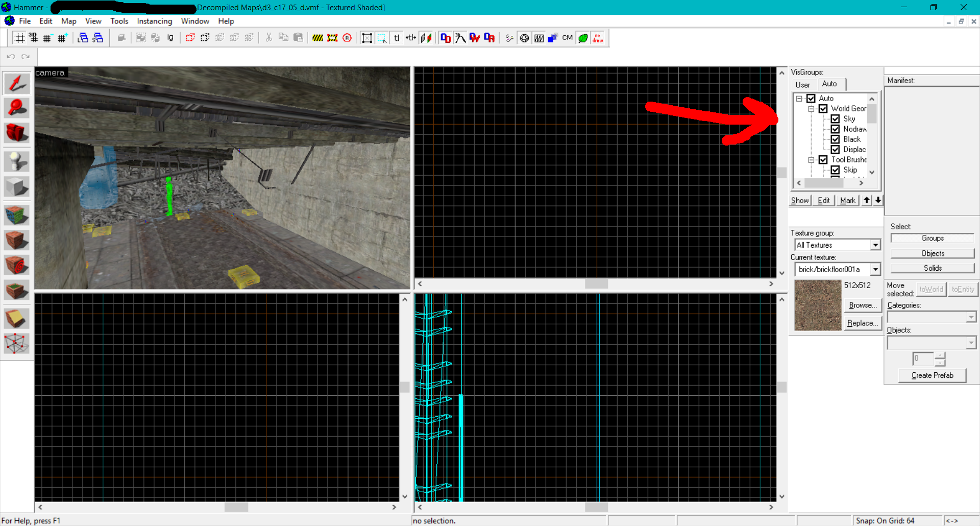980x526 pixels.
Task: Uncheck the Displacements visgroup checkbox
Action: [x=836, y=150]
